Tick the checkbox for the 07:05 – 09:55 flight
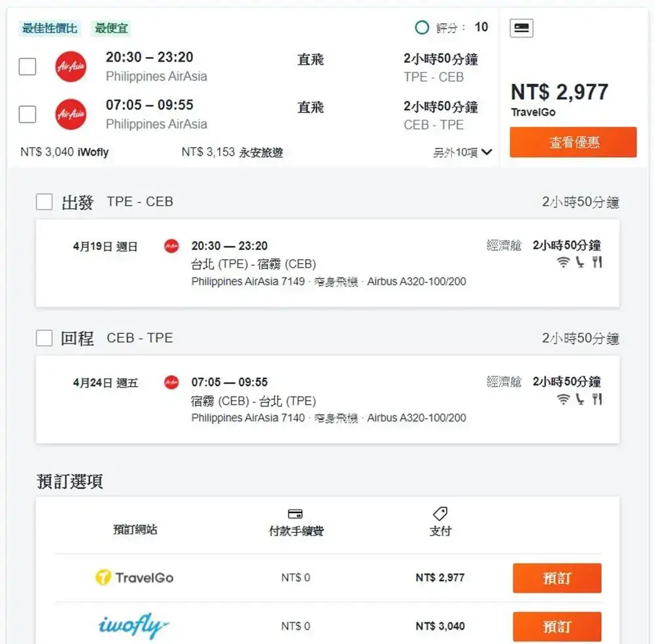 (x=27, y=114)
